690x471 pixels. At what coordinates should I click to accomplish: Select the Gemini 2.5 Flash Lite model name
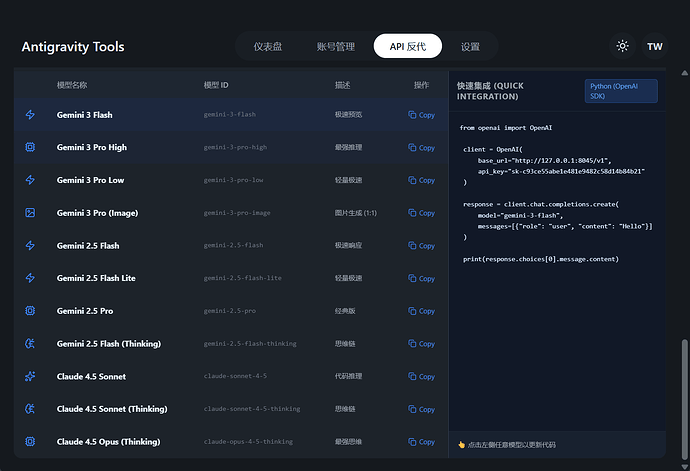pos(96,278)
